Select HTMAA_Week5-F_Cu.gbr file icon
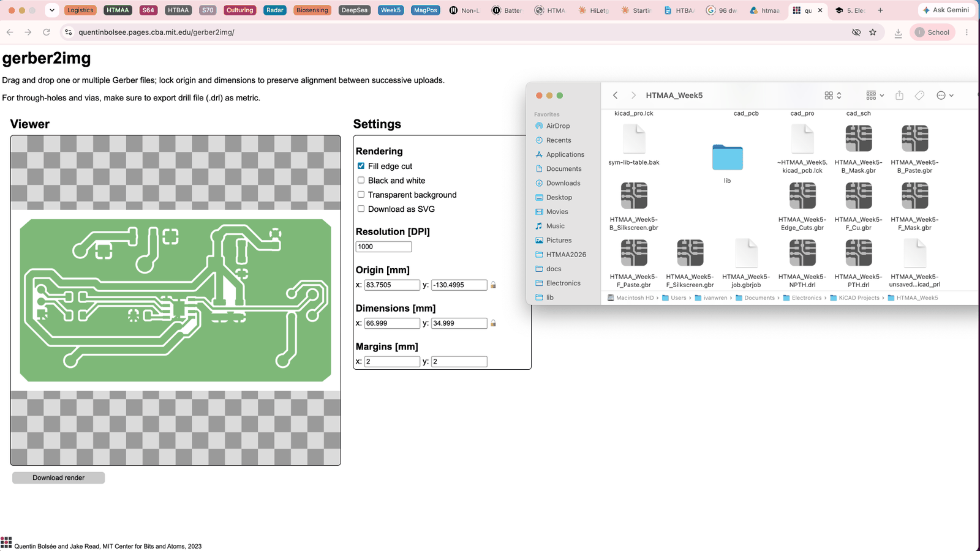The height and width of the screenshot is (551, 980). (859, 196)
